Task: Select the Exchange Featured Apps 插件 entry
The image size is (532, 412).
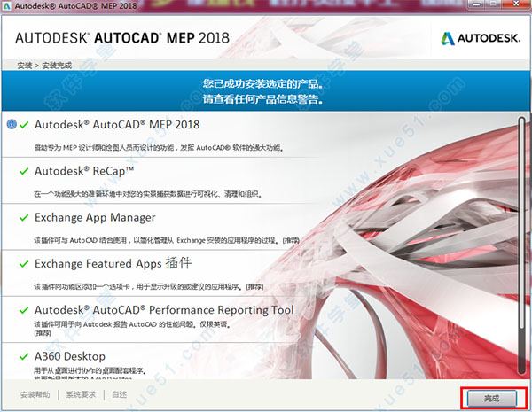Action: tap(156, 273)
